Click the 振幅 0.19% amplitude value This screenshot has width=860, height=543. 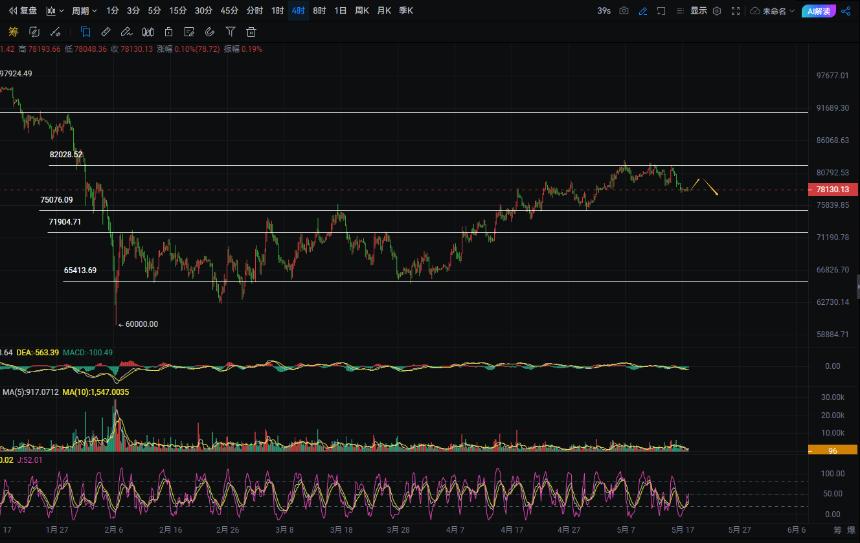243,49
